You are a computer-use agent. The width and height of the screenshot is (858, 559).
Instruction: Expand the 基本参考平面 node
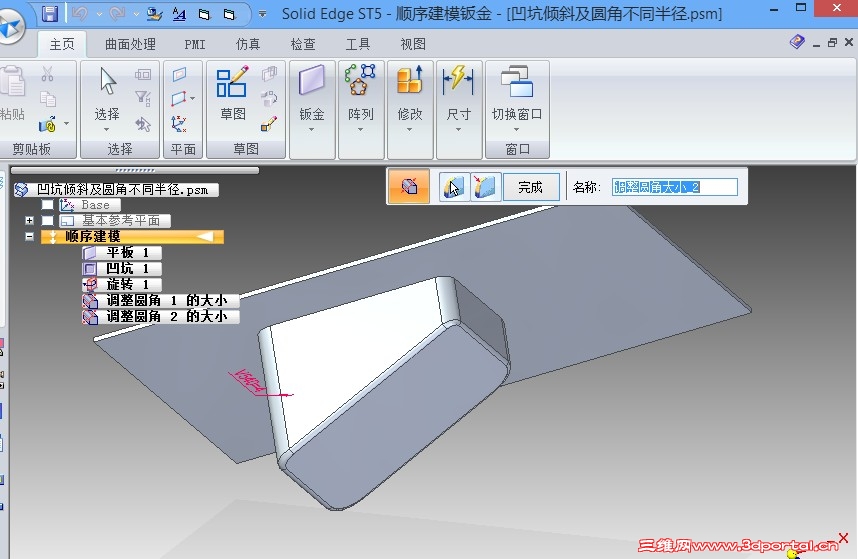pyautogui.click(x=30, y=220)
